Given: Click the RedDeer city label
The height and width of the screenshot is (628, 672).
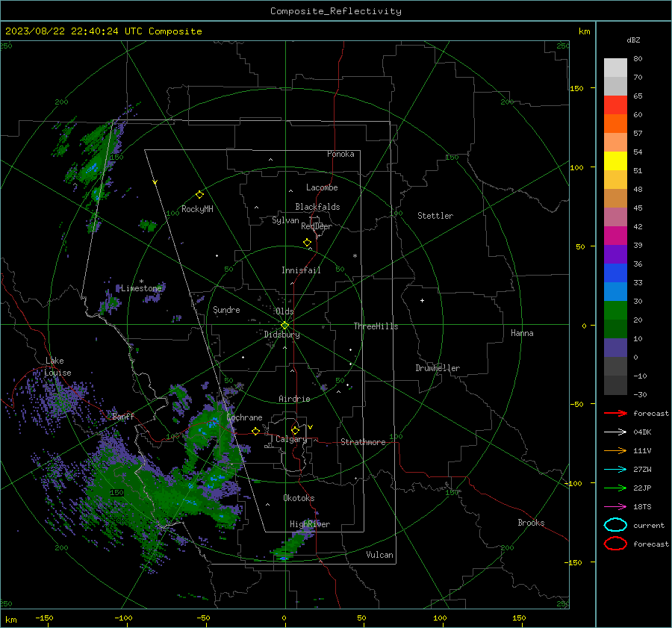Looking at the screenshot, I should tap(317, 226).
